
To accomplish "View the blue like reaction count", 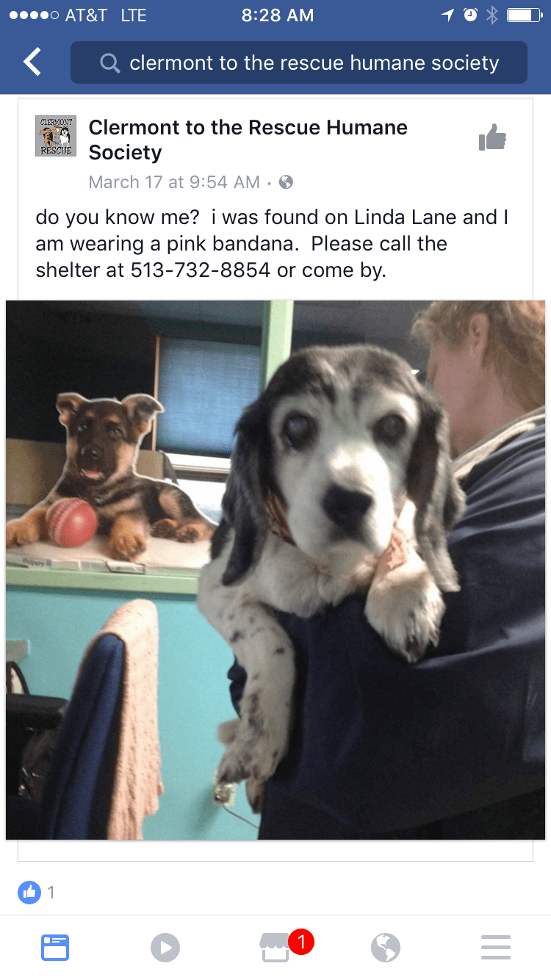I will (37, 893).
